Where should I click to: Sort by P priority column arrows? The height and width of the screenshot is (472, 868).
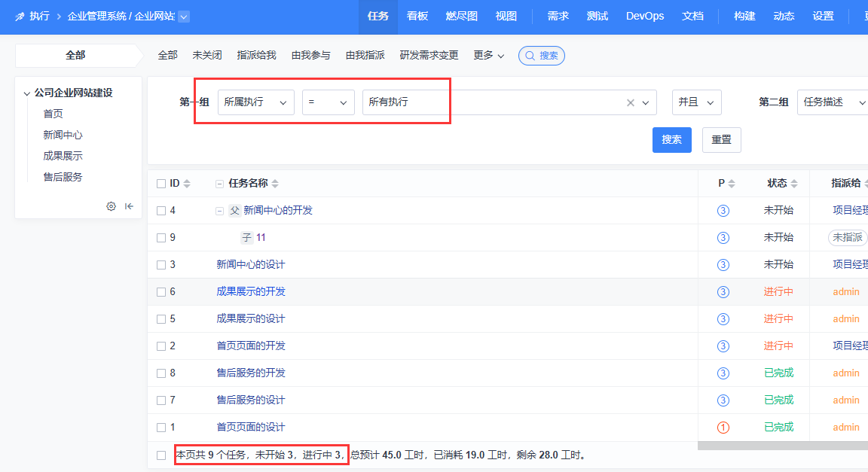point(732,184)
